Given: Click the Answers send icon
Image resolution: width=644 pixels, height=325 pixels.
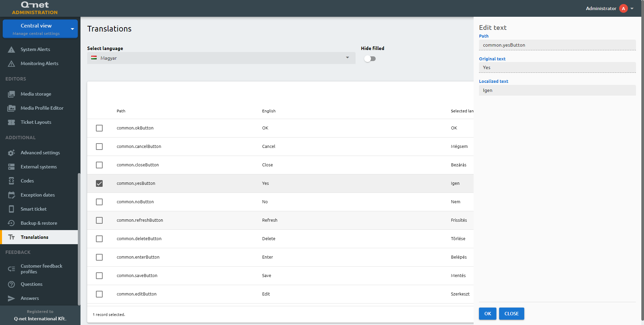Looking at the screenshot, I should (11, 299).
